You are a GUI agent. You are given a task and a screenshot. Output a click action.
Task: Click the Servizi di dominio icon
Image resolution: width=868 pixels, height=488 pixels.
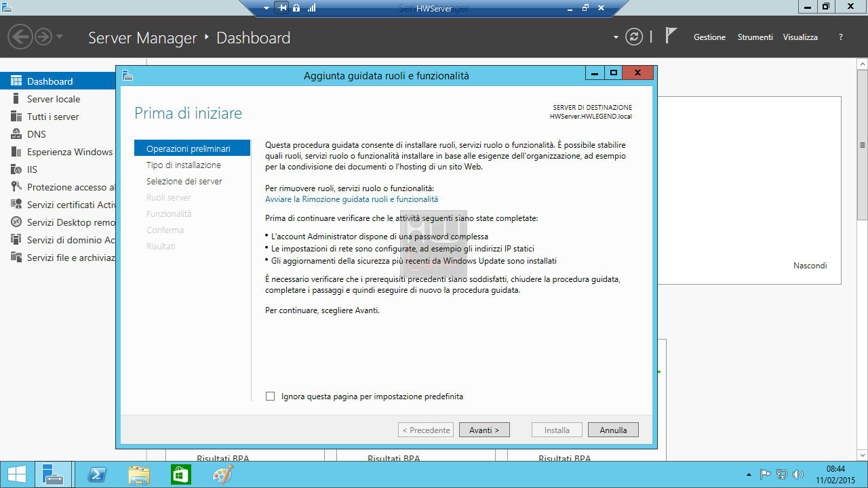(x=16, y=240)
